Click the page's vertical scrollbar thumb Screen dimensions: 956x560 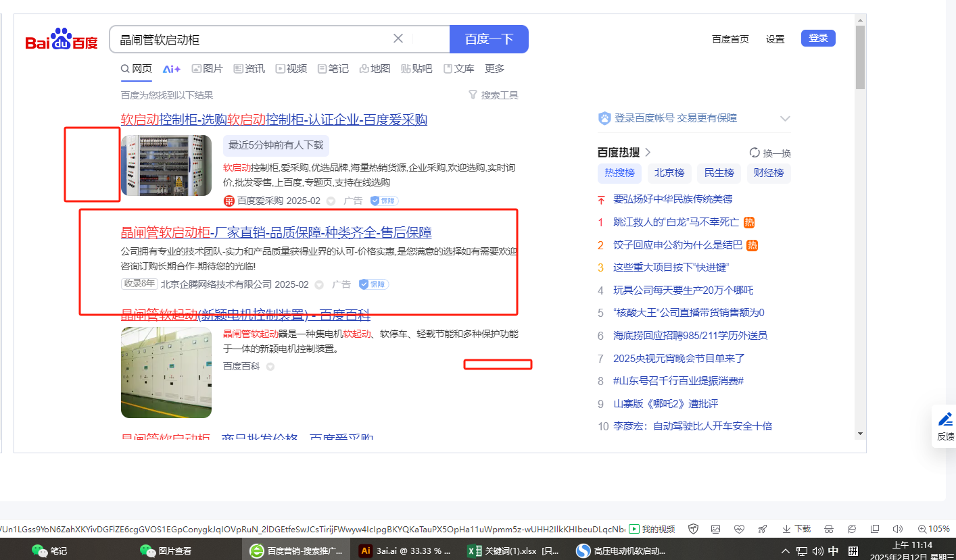pos(860,57)
